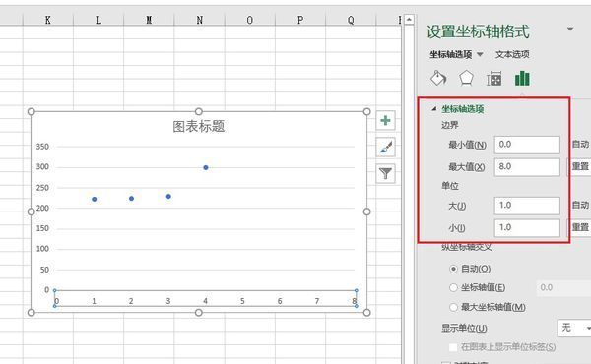Select column header K
The width and height of the screenshot is (591, 364).
coord(48,20)
